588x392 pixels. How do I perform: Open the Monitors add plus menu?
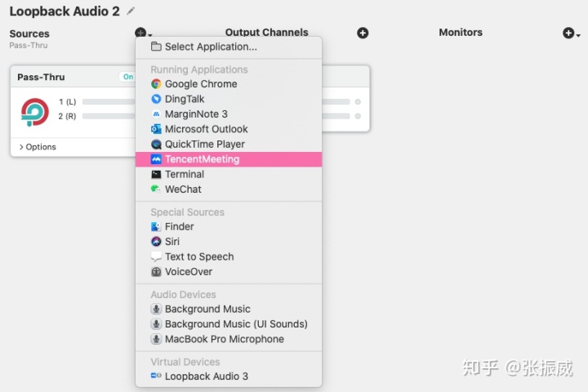(571, 33)
